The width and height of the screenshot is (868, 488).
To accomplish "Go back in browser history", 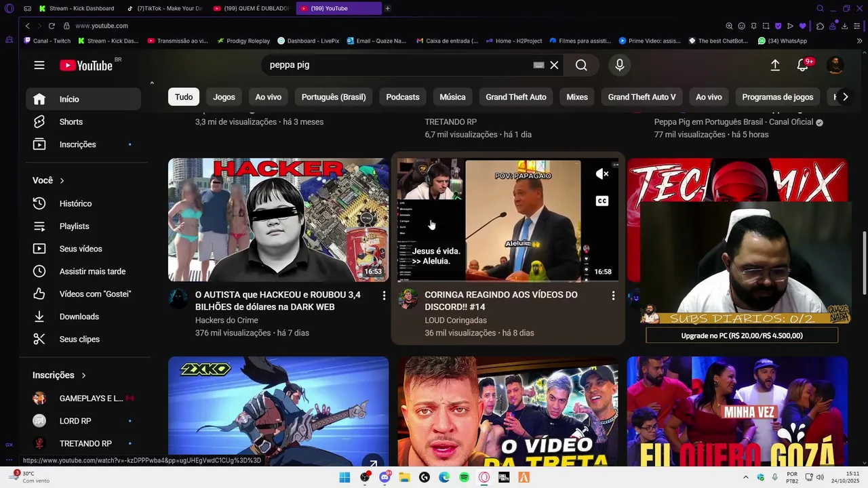I will (27, 26).
